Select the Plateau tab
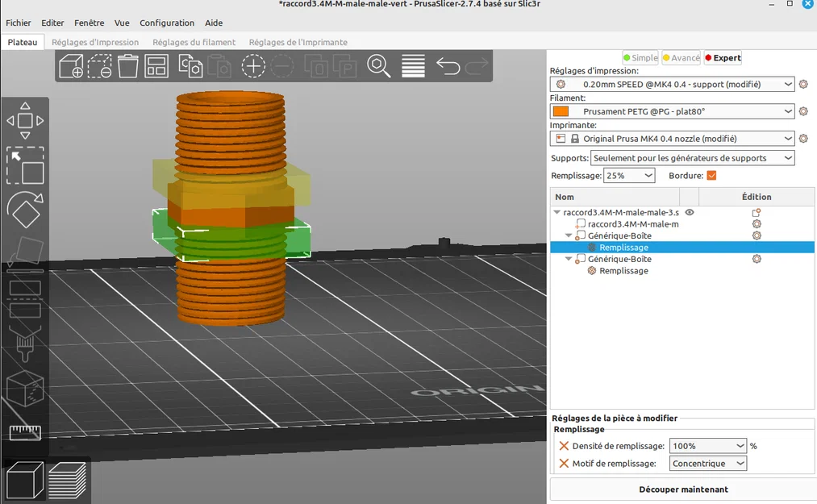 pos(23,42)
